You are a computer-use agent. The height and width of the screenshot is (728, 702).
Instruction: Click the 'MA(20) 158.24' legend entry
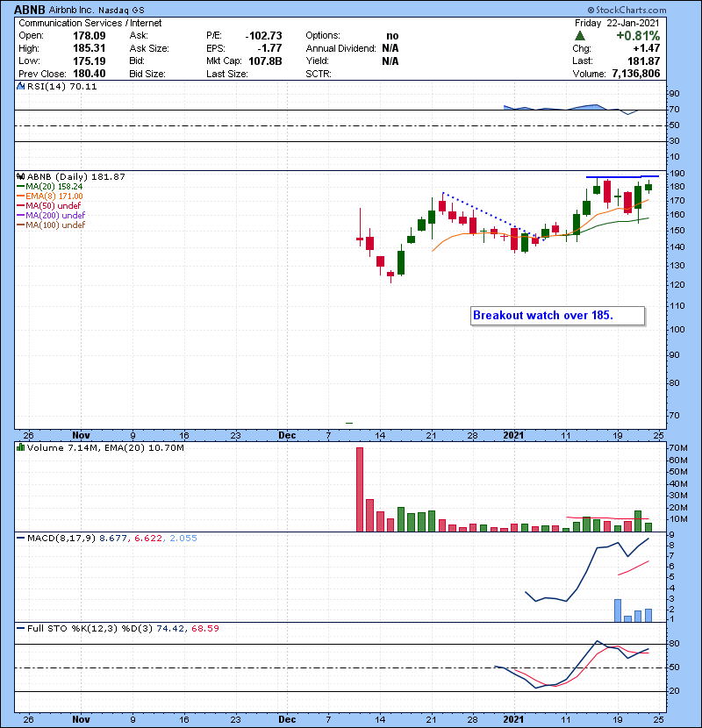pyautogui.click(x=54, y=186)
